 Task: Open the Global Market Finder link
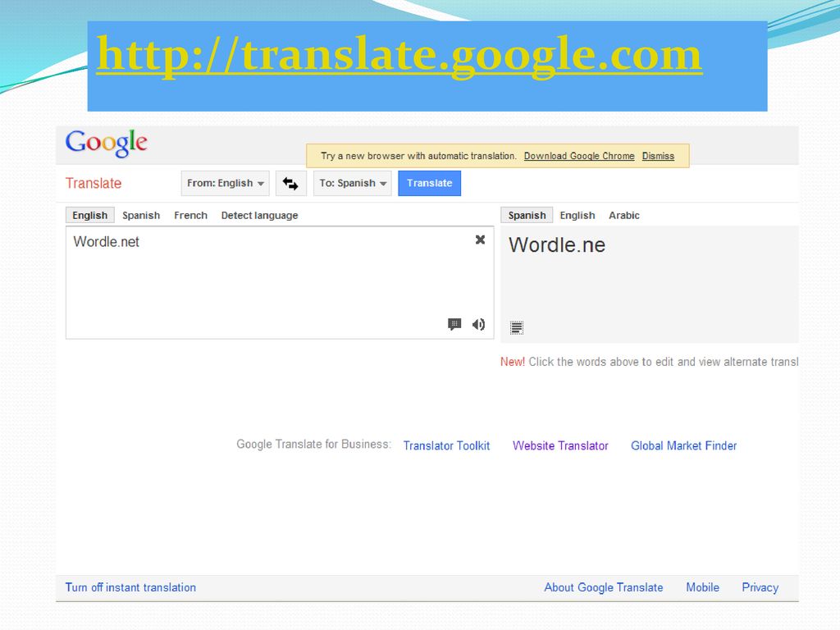pos(683,445)
